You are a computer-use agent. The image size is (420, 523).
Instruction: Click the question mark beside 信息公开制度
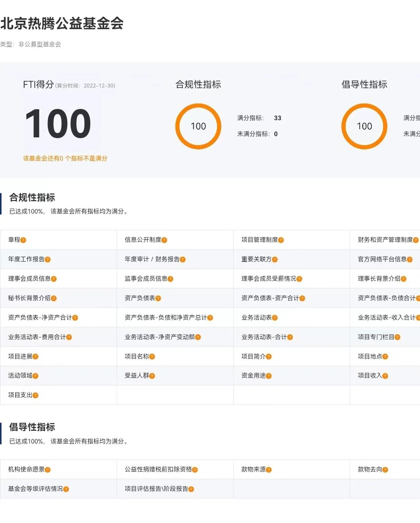click(165, 240)
